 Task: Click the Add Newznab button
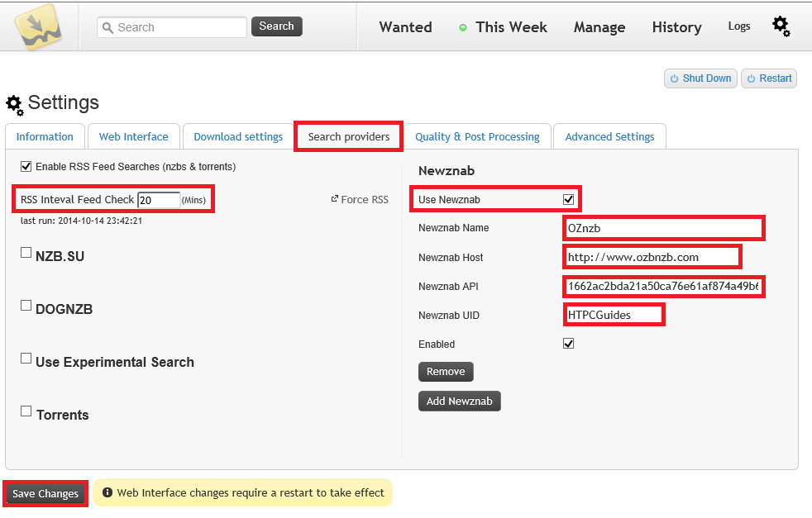tap(459, 402)
